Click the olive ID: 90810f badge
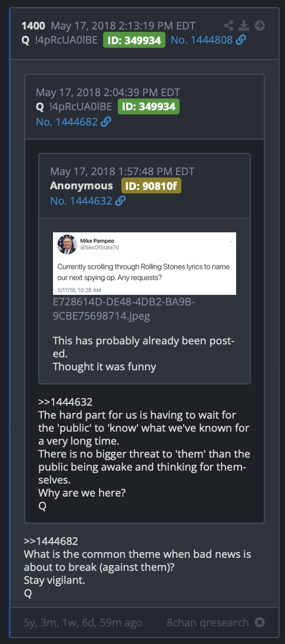Screen dimensions: 285x644 (x=151, y=186)
